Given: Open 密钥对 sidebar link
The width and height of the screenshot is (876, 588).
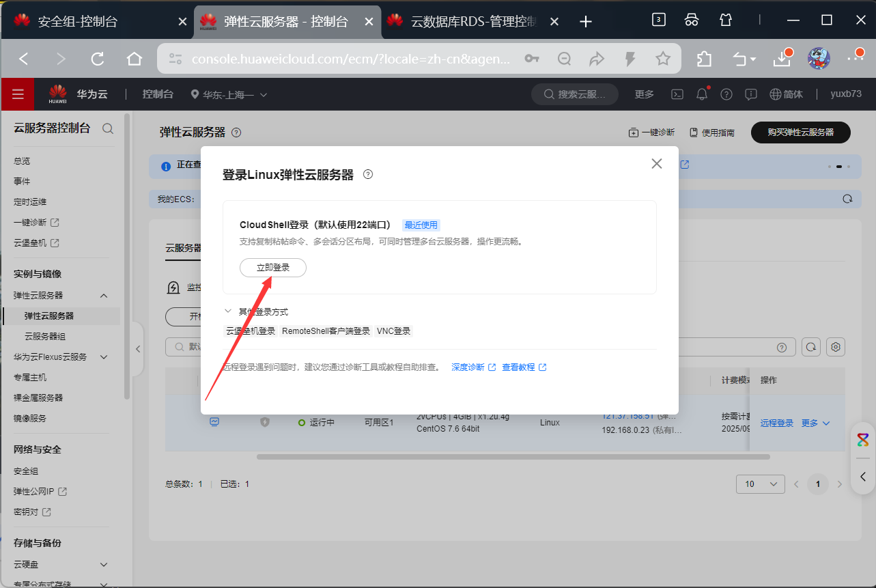Looking at the screenshot, I should [32, 512].
